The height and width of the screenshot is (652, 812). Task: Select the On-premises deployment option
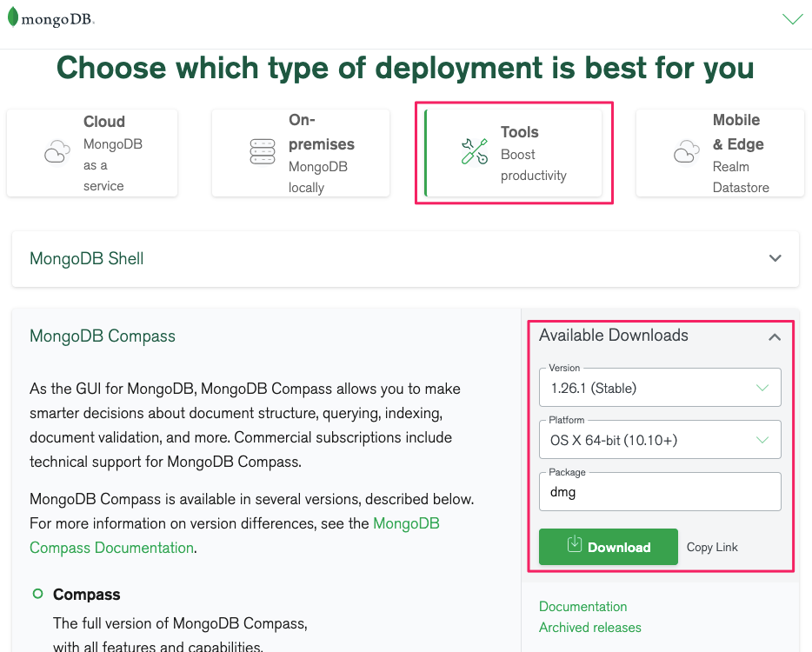[x=300, y=153]
